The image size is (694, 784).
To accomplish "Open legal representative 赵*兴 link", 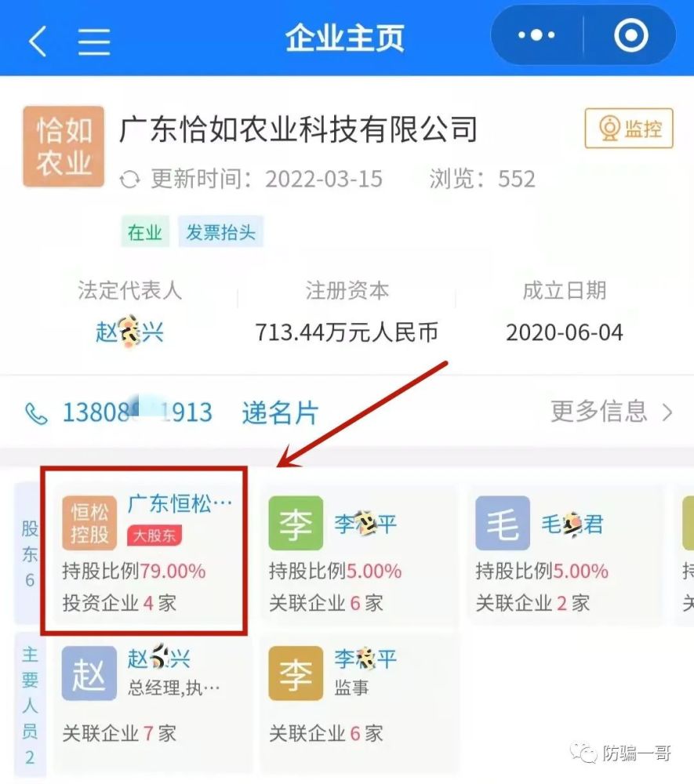I will (x=129, y=332).
